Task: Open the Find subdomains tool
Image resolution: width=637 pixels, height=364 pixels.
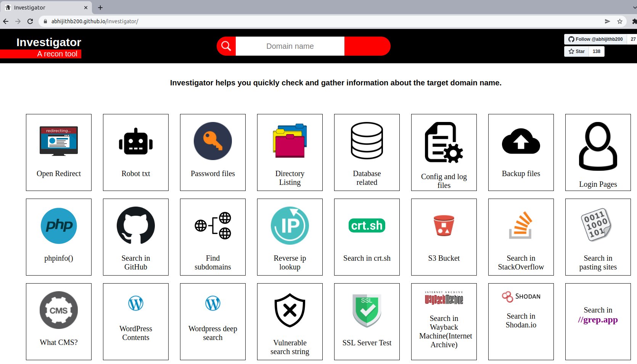Action: pyautogui.click(x=212, y=236)
